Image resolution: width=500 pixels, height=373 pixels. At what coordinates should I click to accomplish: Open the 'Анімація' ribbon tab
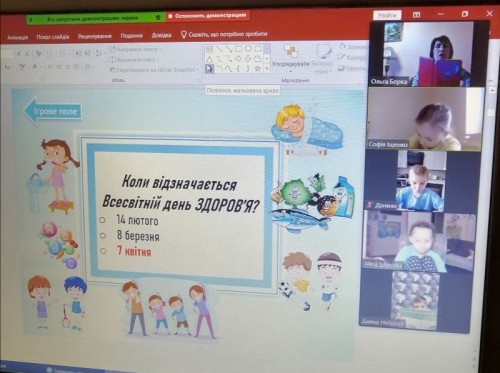pyautogui.click(x=17, y=37)
